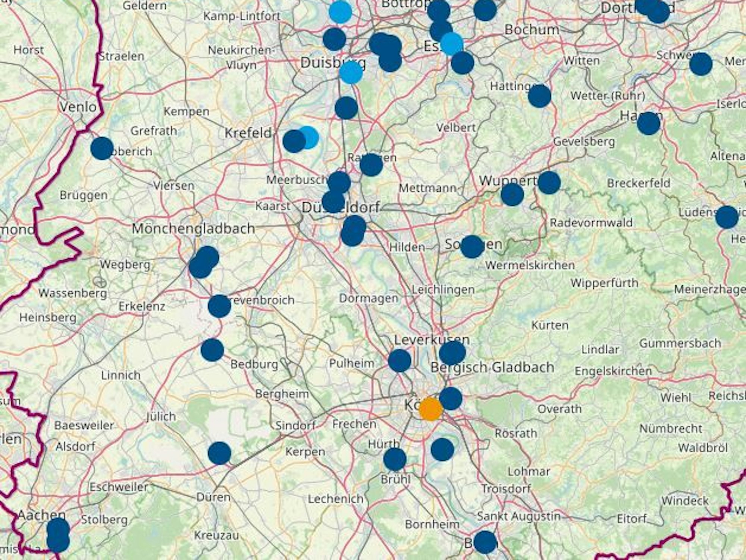Select the marker at Bonn

[485, 542]
